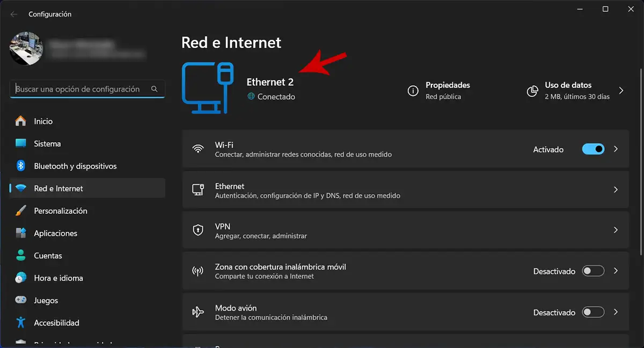Click the Uso de datos chart icon
The image size is (644, 348).
pyautogui.click(x=532, y=91)
